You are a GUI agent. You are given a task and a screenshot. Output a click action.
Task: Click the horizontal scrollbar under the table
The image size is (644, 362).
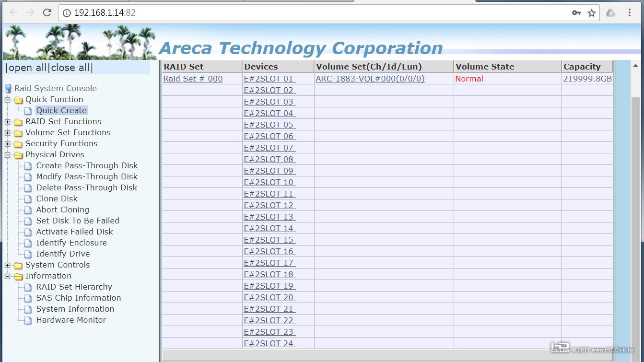387,355
